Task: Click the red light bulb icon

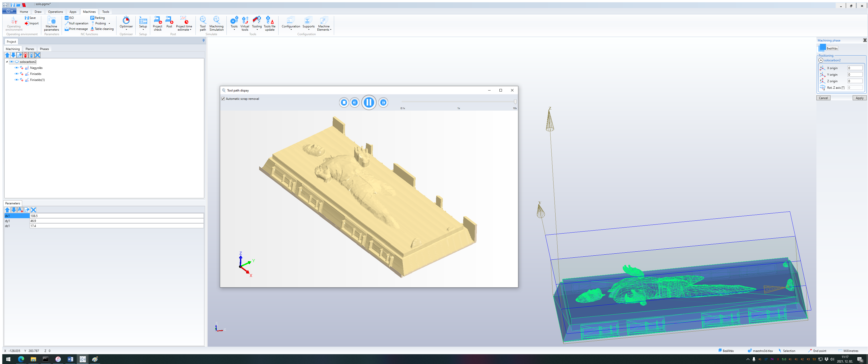Action: (25, 55)
